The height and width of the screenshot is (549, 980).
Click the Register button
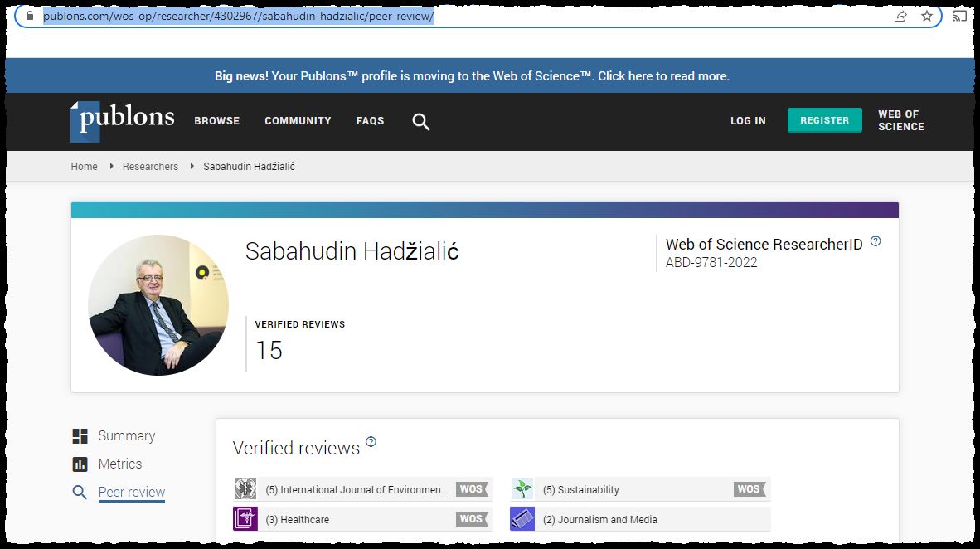(x=824, y=120)
